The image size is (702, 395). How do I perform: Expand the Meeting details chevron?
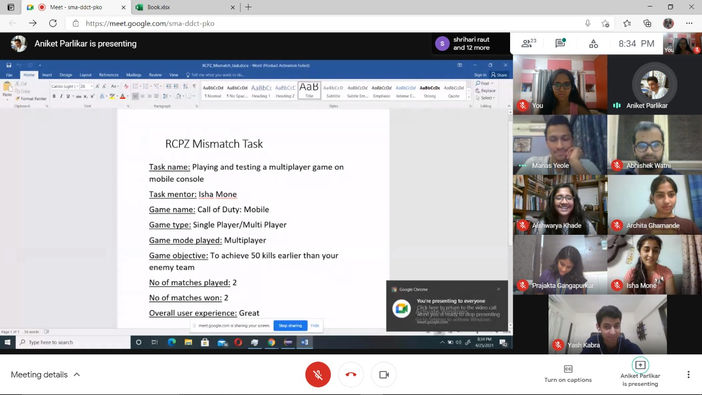77,374
